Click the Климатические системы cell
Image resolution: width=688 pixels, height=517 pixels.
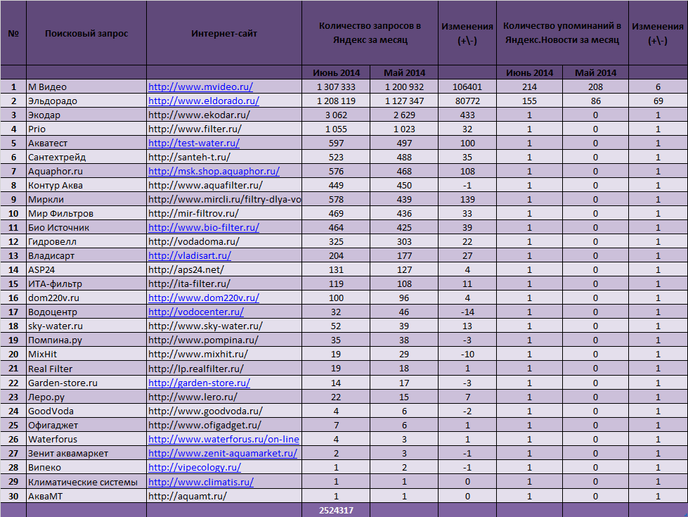click(86, 481)
